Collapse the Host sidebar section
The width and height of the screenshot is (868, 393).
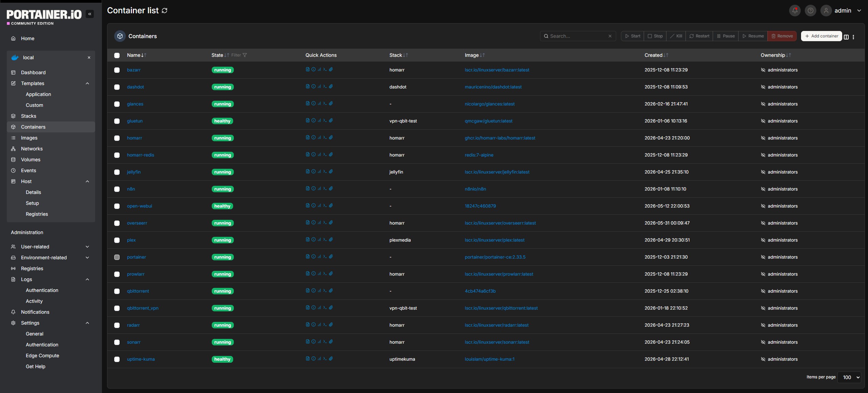pyautogui.click(x=87, y=181)
